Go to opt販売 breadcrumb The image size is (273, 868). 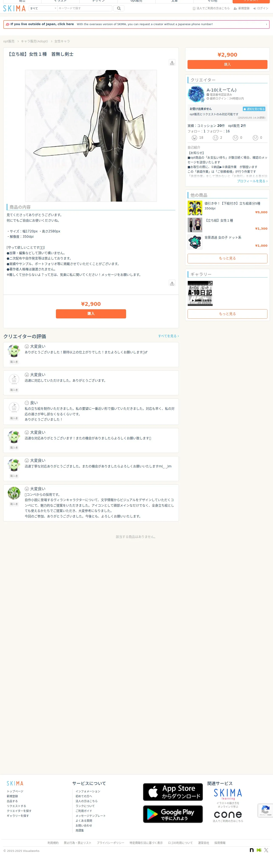click(9, 41)
